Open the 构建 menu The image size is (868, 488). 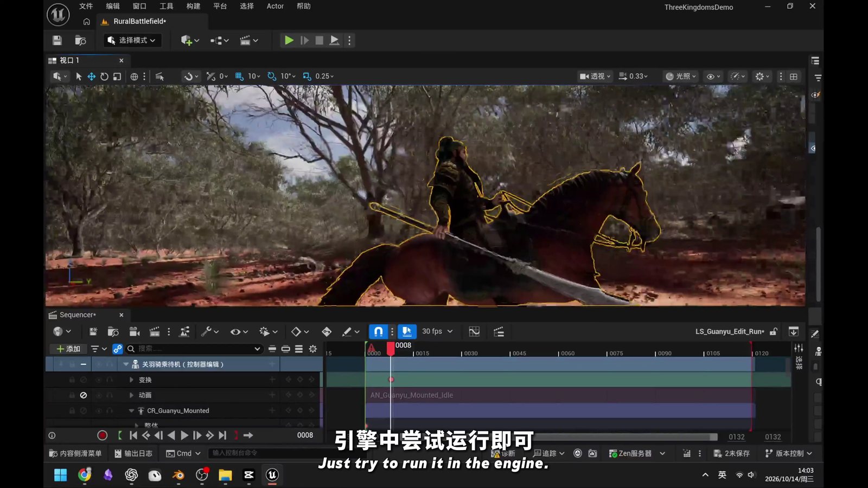point(193,6)
